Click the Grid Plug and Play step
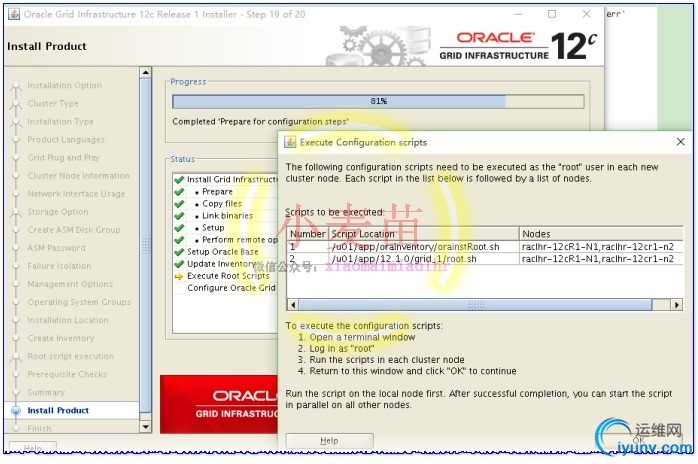Screen dimensions: 698x464 click(x=63, y=158)
